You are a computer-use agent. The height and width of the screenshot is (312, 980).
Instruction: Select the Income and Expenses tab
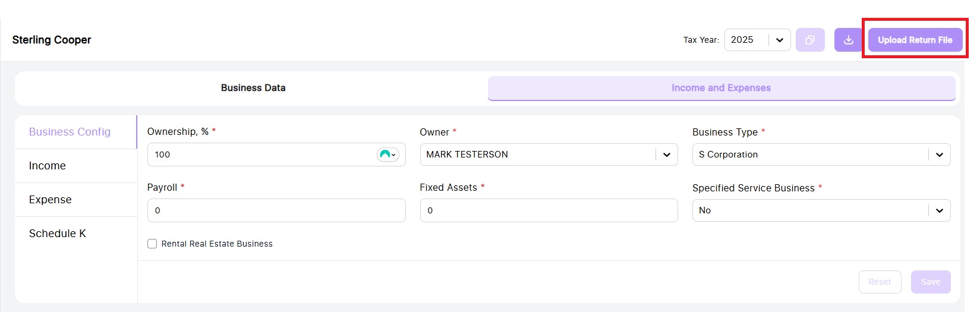(x=721, y=88)
